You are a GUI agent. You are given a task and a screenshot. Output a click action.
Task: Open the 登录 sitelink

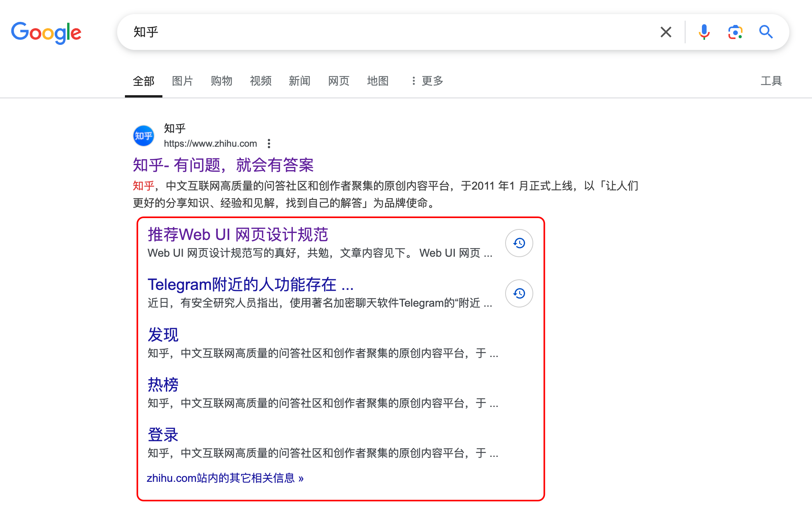point(163,435)
